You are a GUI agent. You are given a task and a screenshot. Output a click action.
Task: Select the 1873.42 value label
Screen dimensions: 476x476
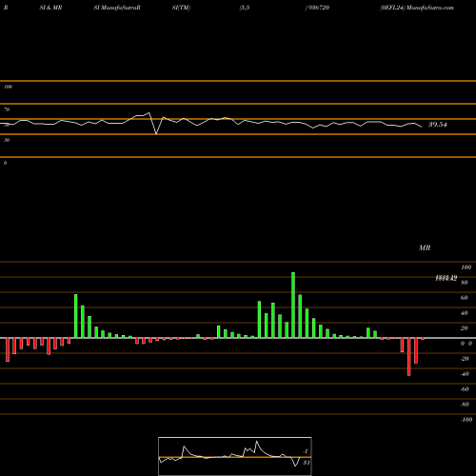(446, 278)
